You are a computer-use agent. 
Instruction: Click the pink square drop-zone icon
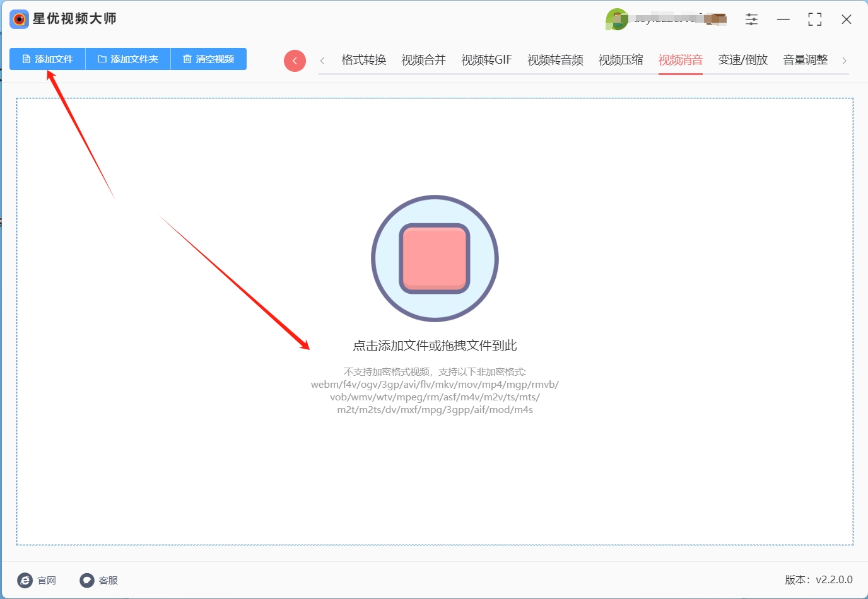pyautogui.click(x=435, y=259)
